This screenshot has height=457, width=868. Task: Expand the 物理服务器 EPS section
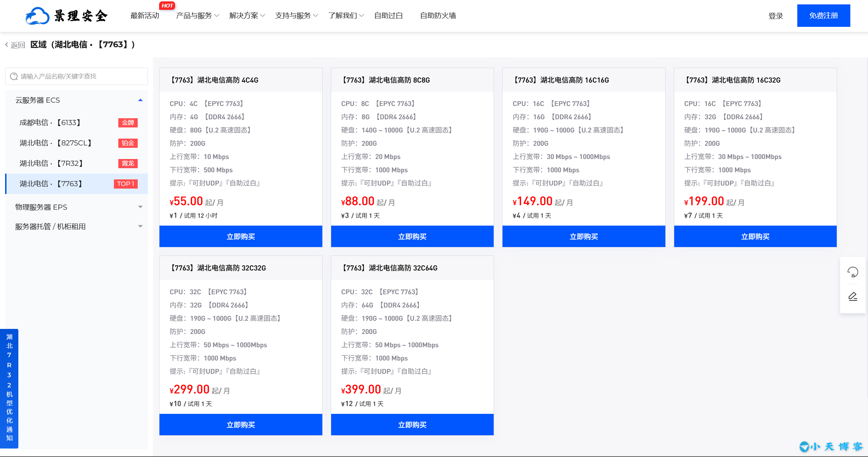(76, 207)
